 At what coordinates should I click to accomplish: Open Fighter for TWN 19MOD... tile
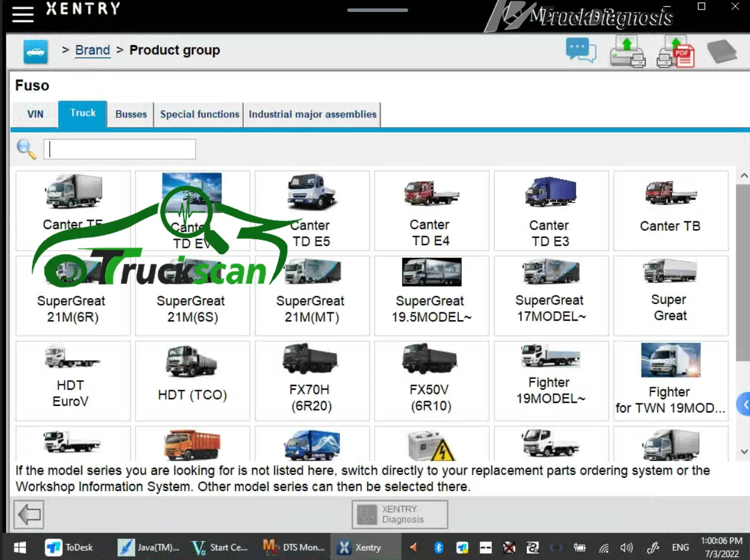tap(671, 381)
